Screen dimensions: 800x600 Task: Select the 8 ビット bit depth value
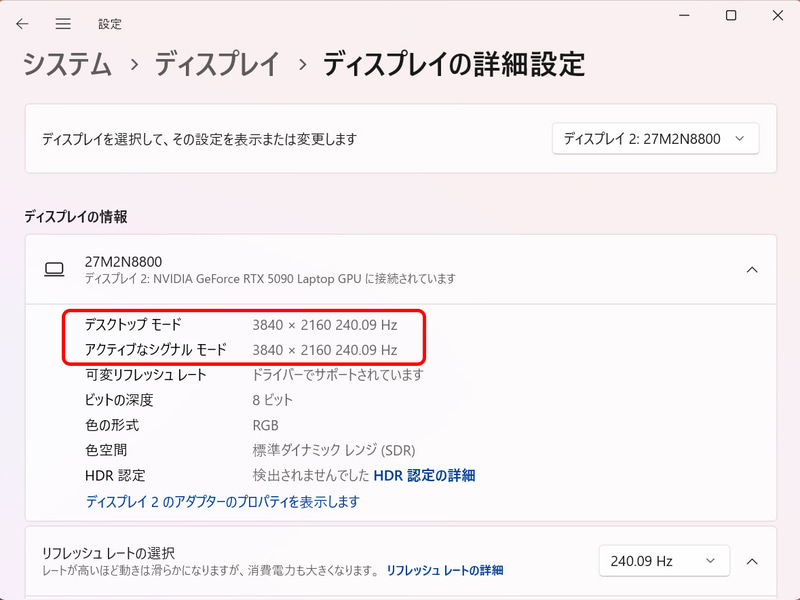pos(274,400)
